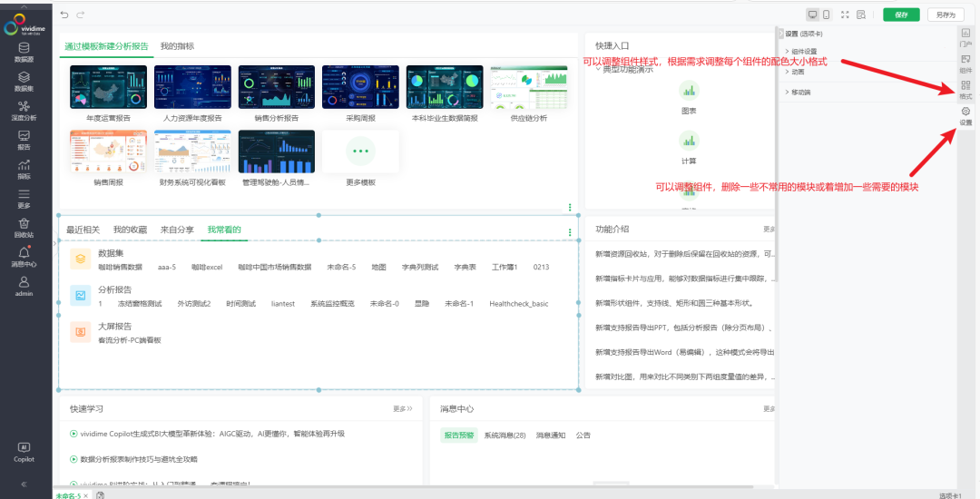Screen dimensions: 980x499
Task: Open admin user profile
Action: [24, 287]
